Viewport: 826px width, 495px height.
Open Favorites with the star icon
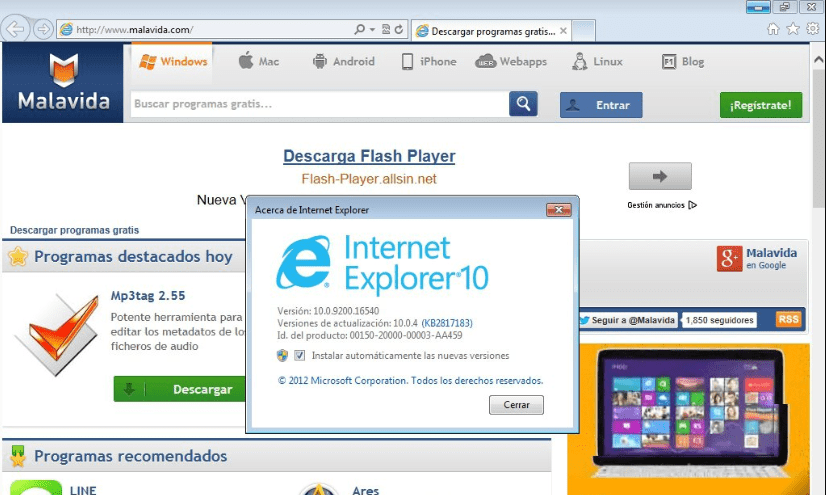pyautogui.click(x=793, y=29)
